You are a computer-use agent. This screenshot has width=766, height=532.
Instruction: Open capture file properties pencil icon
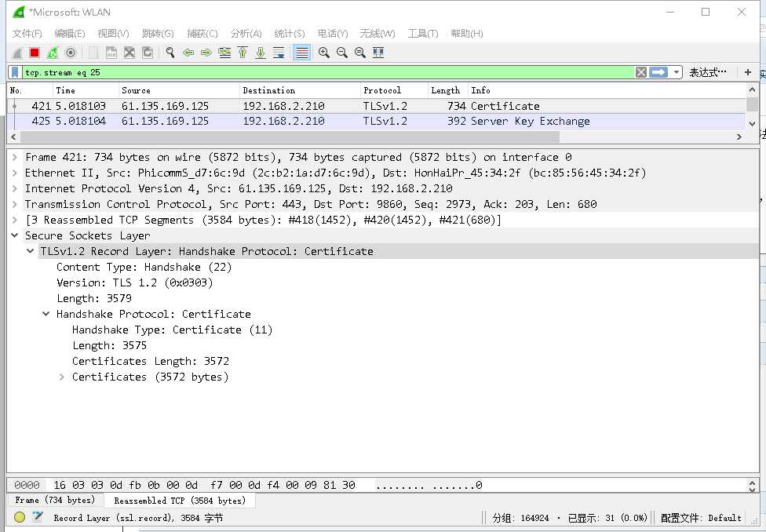pos(38,517)
